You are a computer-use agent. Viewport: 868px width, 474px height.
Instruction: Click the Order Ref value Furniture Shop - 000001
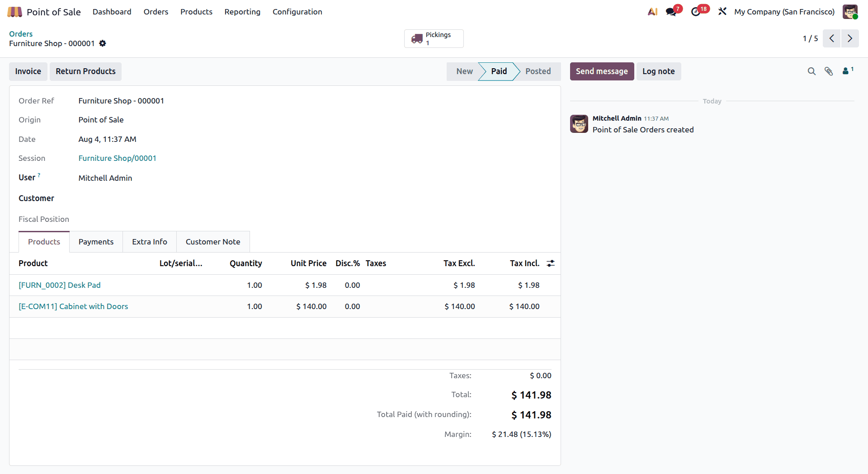[x=121, y=101]
